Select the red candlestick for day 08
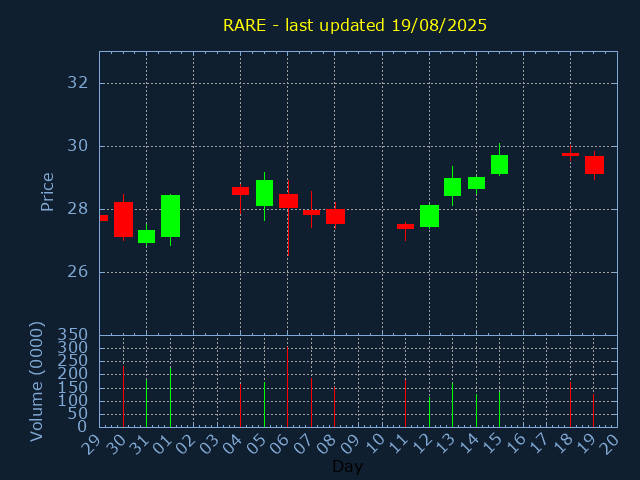Image resolution: width=640 pixels, height=480 pixels. click(x=335, y=216)
